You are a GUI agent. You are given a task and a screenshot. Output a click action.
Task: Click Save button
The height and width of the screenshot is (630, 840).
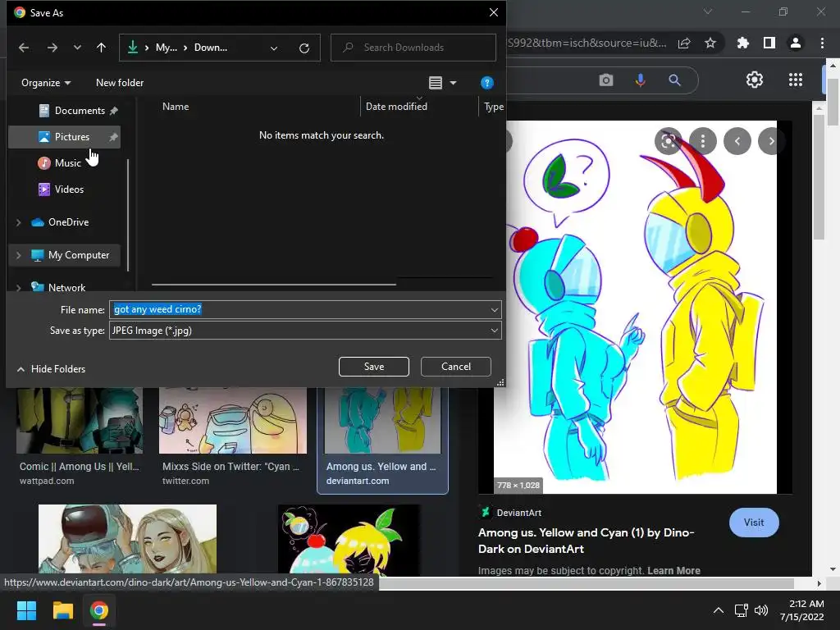click(x=374, y=367)
